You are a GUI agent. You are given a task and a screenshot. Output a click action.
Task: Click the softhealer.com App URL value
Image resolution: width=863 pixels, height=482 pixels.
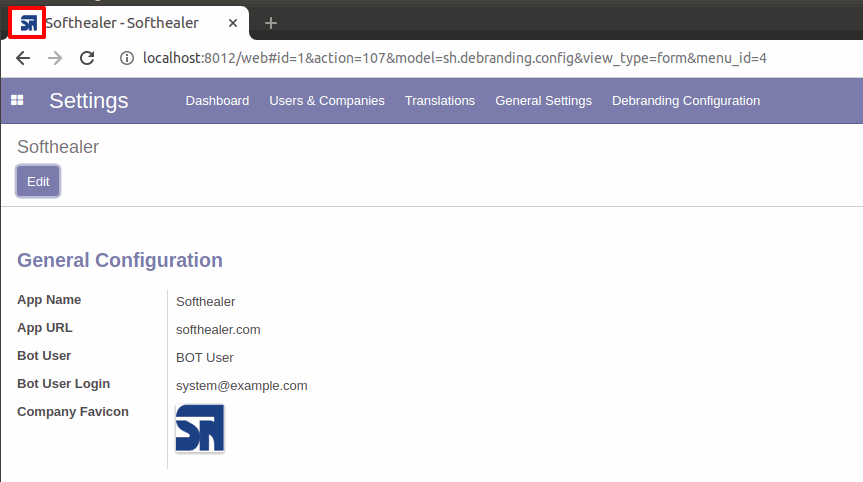218,330
